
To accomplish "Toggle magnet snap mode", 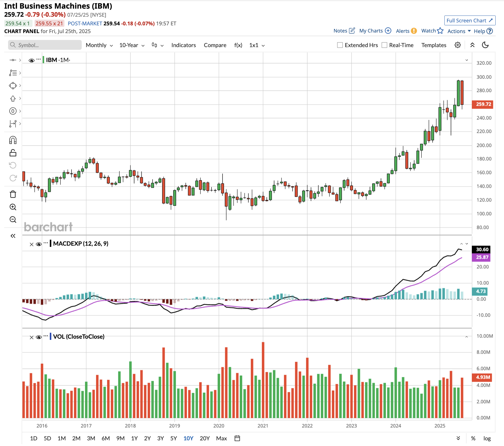I will click(13, 140).
